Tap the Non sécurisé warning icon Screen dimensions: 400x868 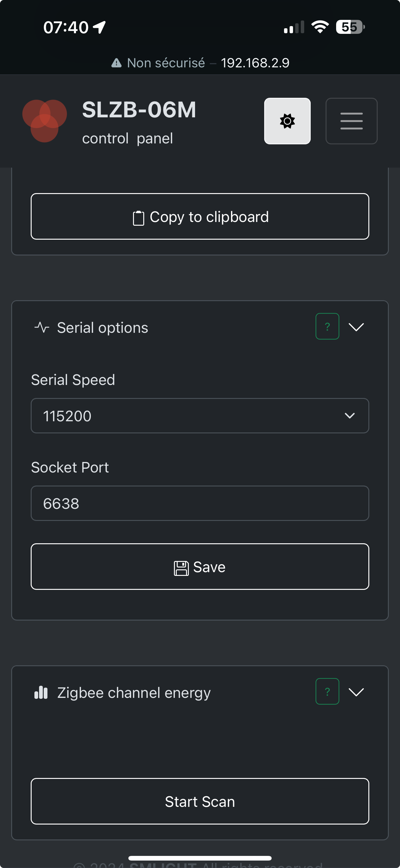coord(117,63)
